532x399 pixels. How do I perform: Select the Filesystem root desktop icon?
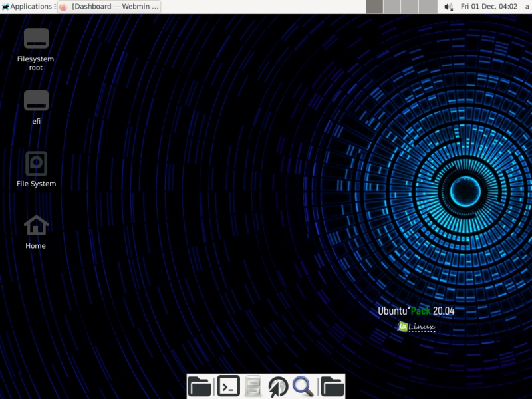click(x=36, y=49)
